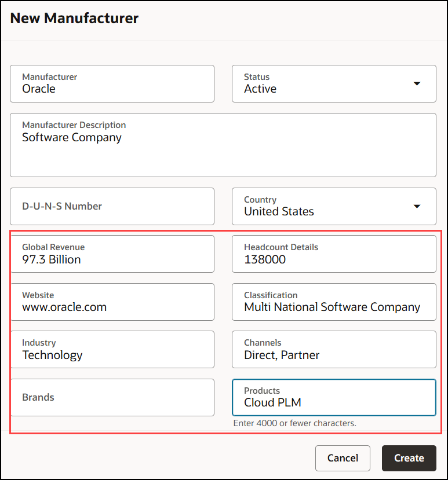Select the Headcount Details field

point(334,254)
